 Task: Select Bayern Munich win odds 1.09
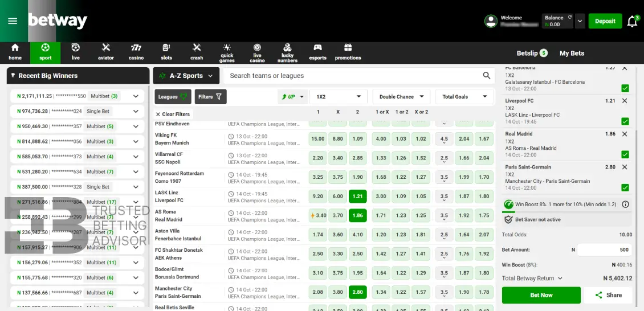point(358,138)
